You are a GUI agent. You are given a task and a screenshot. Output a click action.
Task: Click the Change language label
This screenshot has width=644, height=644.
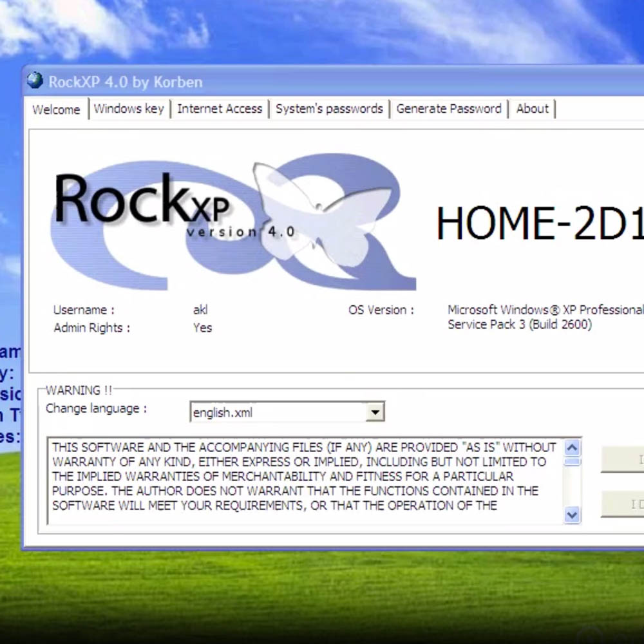click(96, 409)
